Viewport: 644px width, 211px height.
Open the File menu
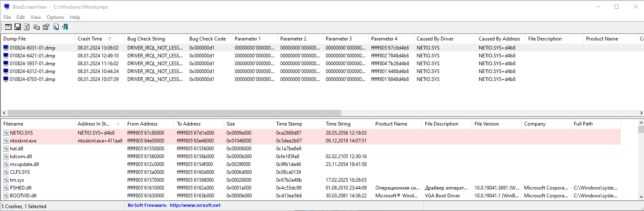point(7,17)
